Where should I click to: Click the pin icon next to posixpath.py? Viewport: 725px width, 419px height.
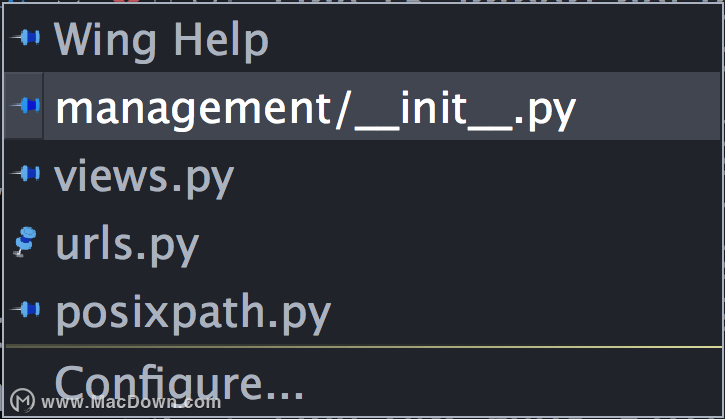pyautogui.click(x=25, y=309)
